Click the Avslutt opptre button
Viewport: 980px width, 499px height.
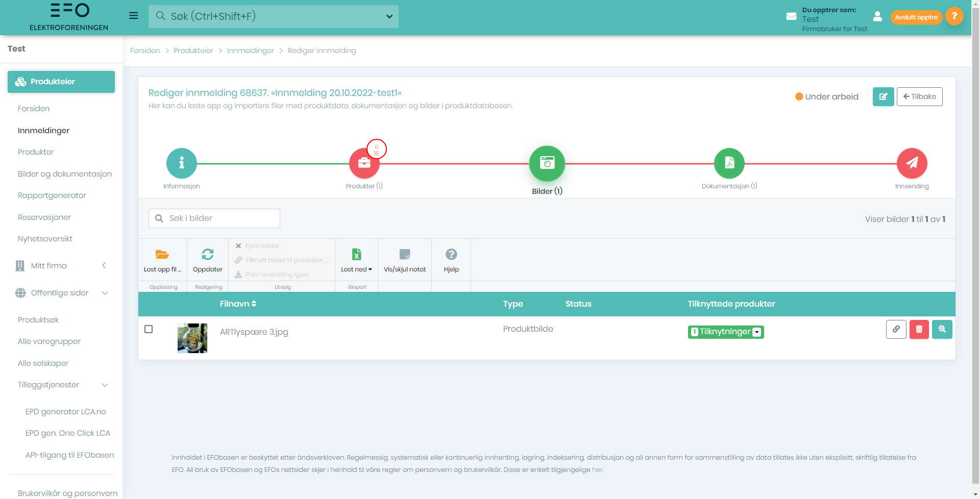pos(916,17)
